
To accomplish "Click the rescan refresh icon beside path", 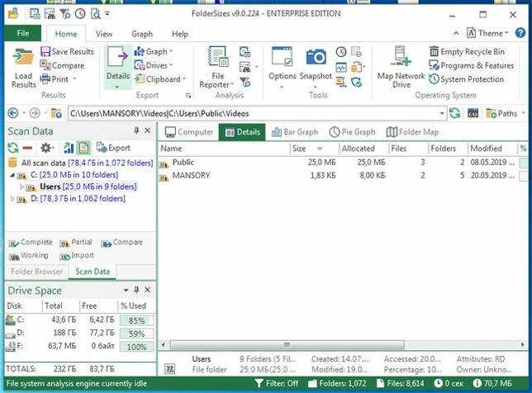I will (x=454, y=113).
